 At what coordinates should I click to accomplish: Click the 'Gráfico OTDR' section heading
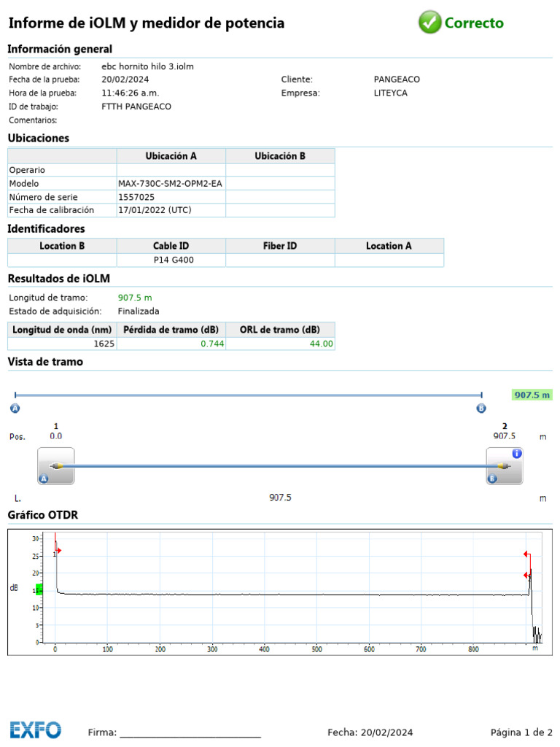click(43, 515)
